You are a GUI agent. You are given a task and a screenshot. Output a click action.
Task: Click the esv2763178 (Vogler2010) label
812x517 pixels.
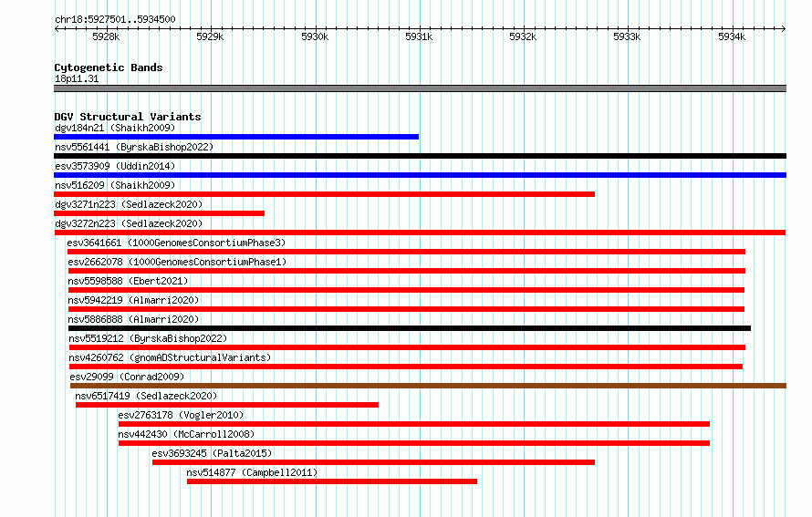pos(181,415)
